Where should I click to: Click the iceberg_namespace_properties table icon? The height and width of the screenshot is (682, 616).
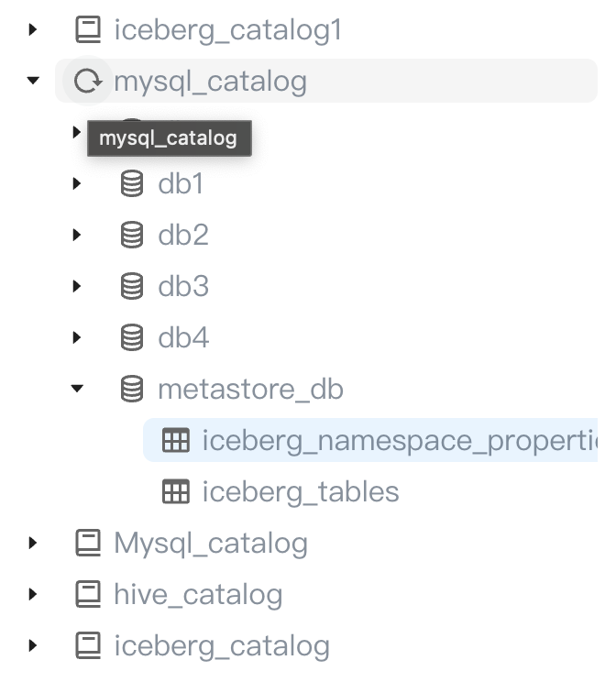tap(175, 441)
